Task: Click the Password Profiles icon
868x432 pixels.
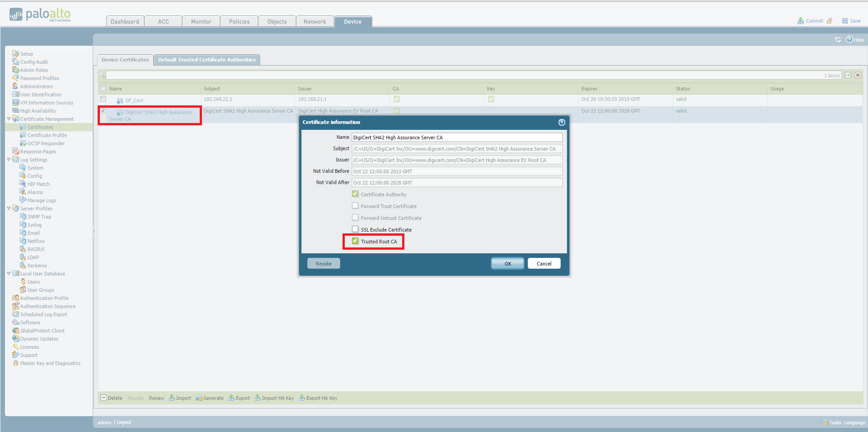Action: [15, 78]
